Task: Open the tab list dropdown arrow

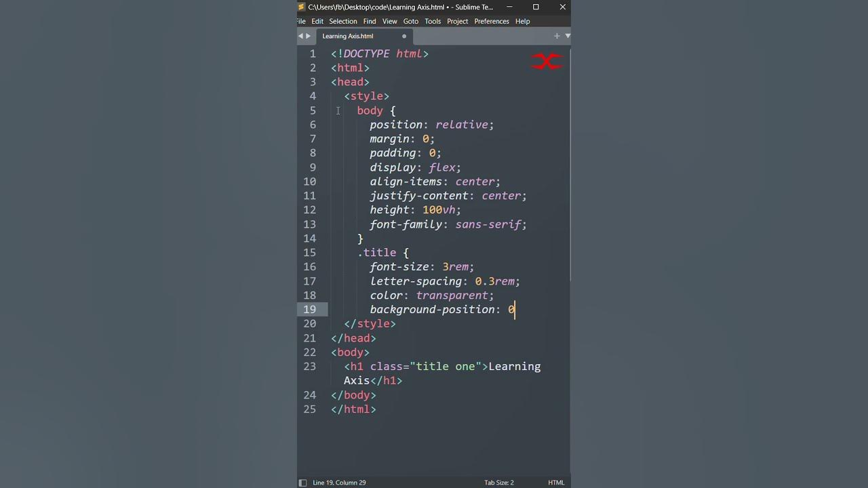Action: click(567, 36)
